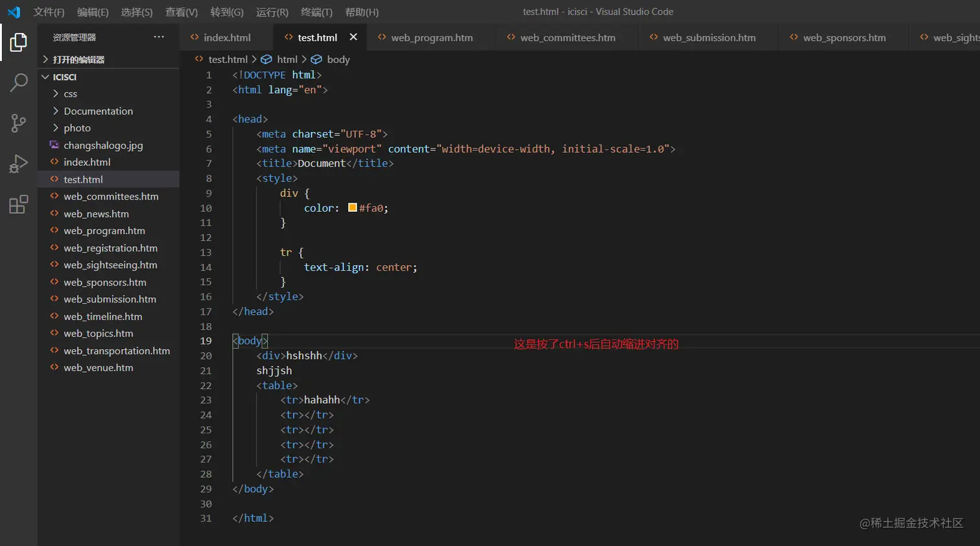The width and height of the screenshot is (980, 546).
Task: Click the <div>hshshh</div> code line
Action: 307,356
